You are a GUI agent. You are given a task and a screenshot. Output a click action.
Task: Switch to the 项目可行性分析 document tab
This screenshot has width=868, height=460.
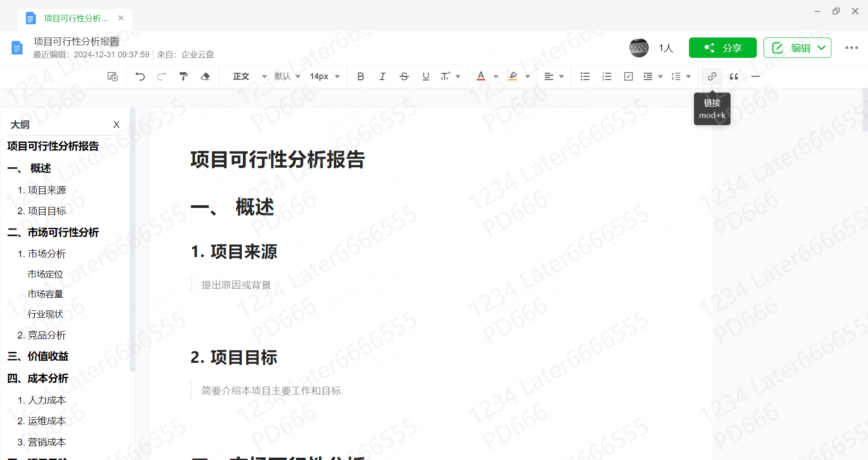pyautogui.click(x=75, y=19)
